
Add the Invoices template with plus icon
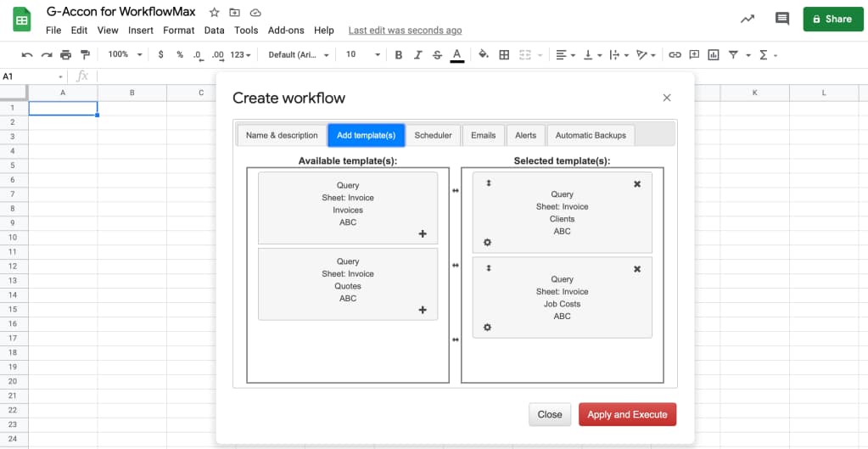coord(423,233)
